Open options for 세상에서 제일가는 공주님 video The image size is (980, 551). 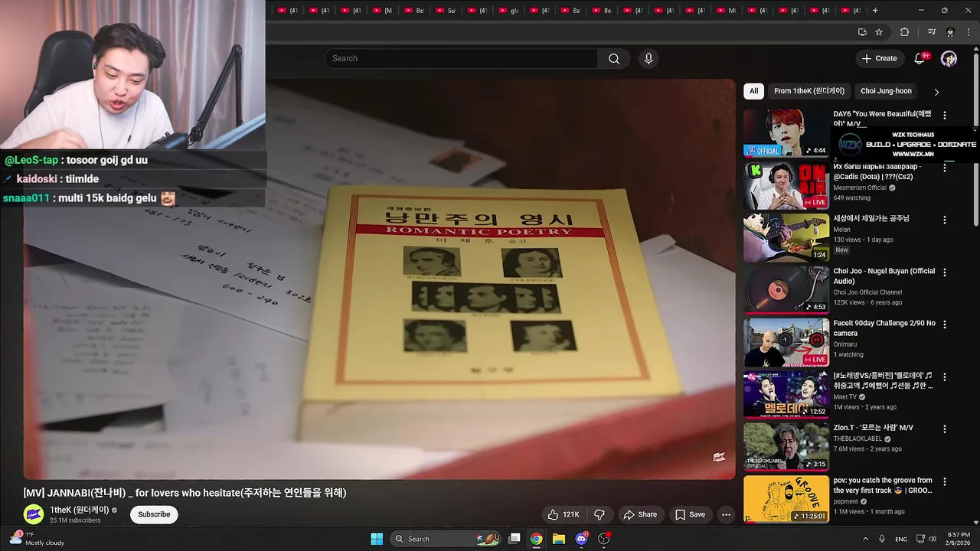(945, 220)
